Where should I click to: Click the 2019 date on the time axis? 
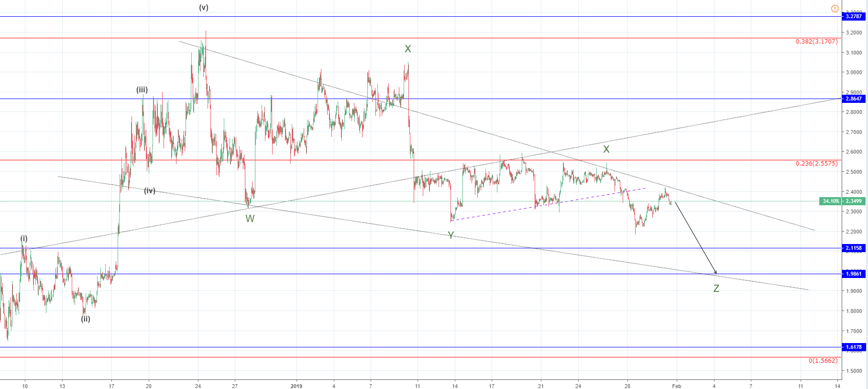coord(297,386)
